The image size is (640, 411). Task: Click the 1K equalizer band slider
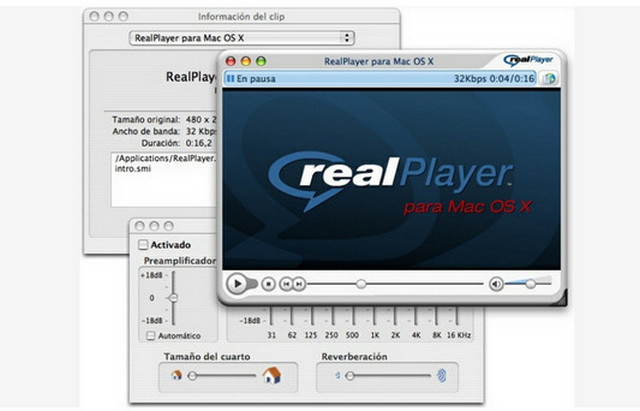374,315
